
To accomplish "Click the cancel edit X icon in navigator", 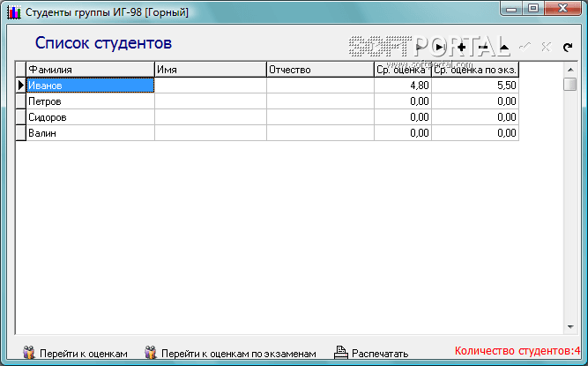I will (x=547, y=48).
